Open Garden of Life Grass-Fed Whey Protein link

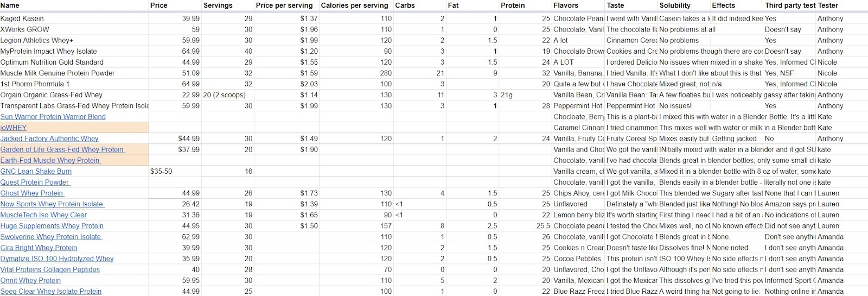(x=62, y=149)
